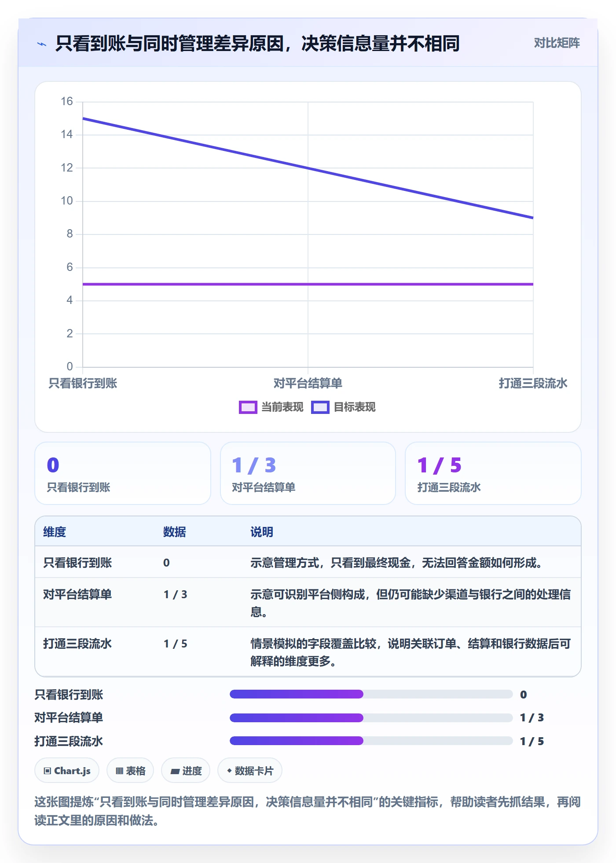Screen dimensions: 616x863
Task: Click the description starting 情景模拟的字段覆盖比较
Action: point(411,652)
